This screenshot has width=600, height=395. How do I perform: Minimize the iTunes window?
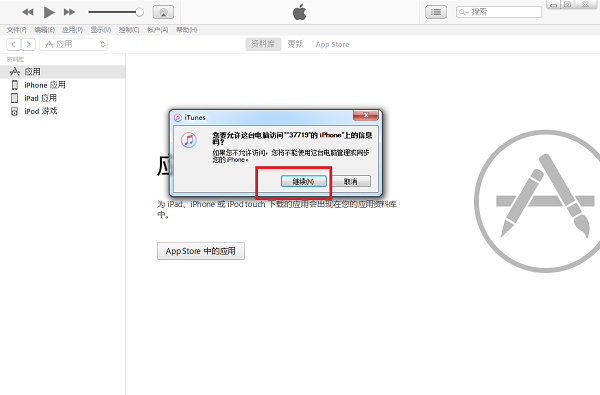coord(553,5)
